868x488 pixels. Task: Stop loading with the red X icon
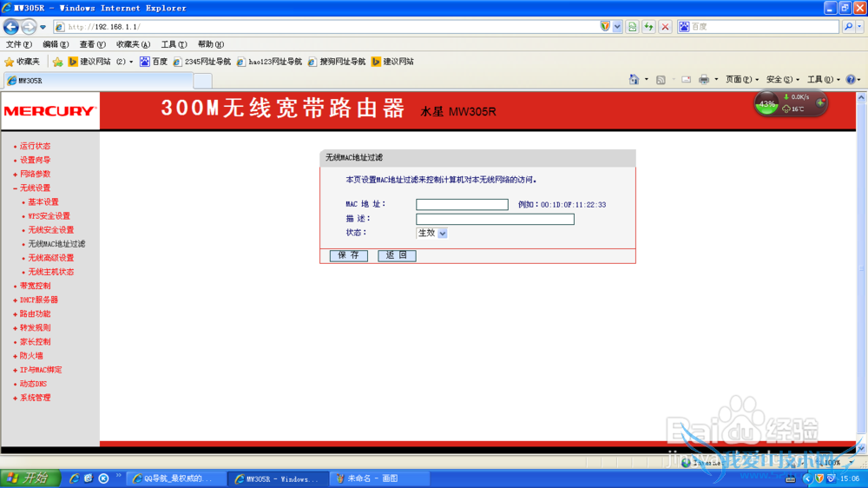[x=665, y=27]
